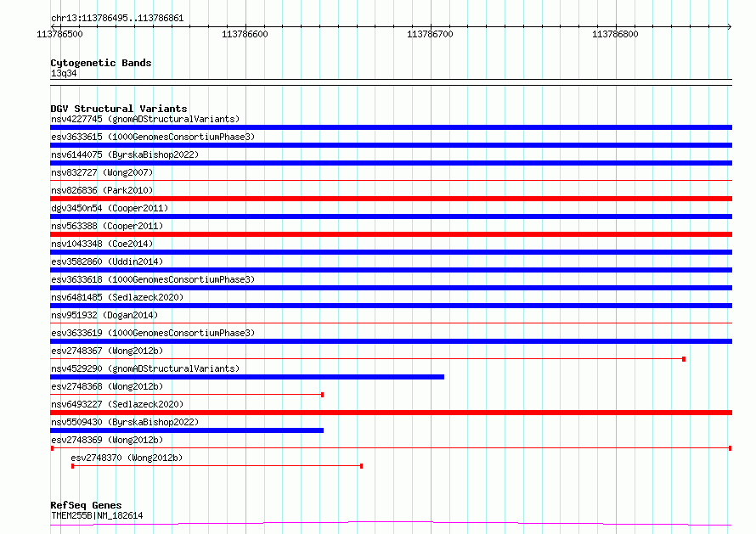Click the dgv3450n54 Cooper2011 label
756x534 pixels.
(x=109, y=208)
